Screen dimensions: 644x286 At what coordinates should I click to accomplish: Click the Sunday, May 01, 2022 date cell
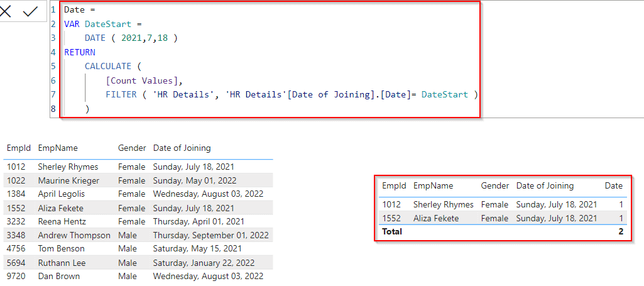coord(195,180)
